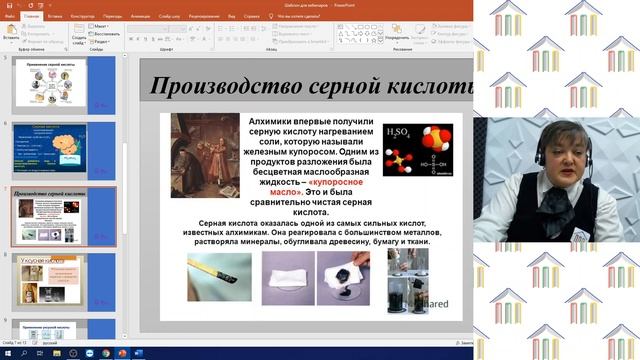640x360 pixels.
Task: Open the Переходы ribbon tab
Action: [112, 16]
